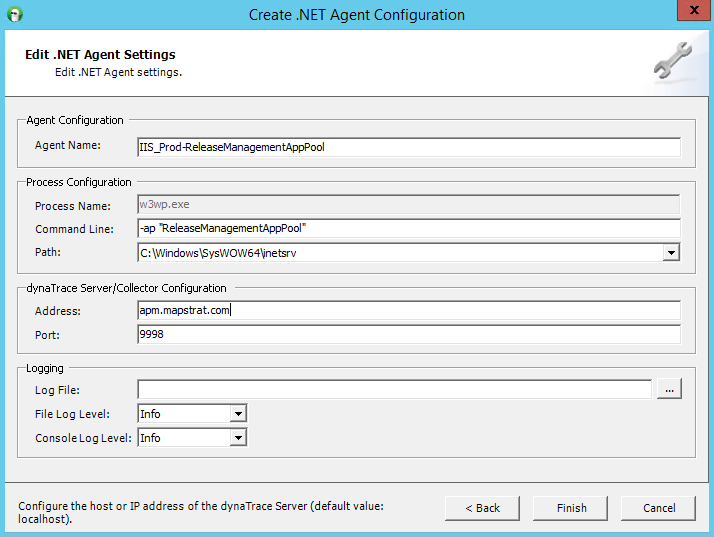Open the File Log Level dropdown
714x537 pixels.
point(238,413)
